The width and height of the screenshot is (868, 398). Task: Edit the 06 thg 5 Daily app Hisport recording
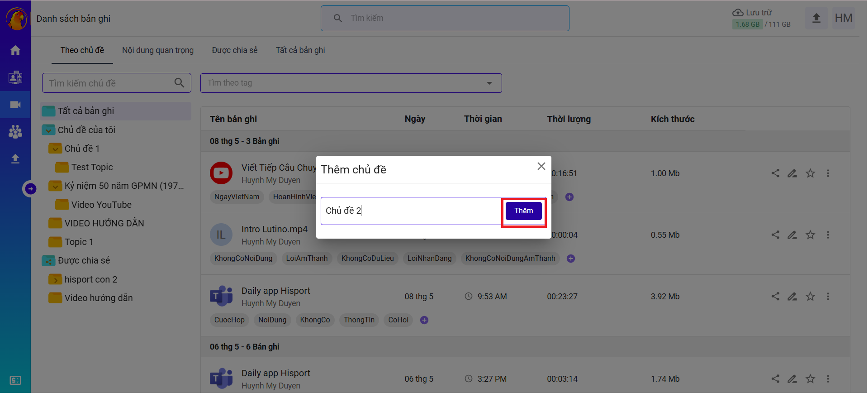click(792, 379)
